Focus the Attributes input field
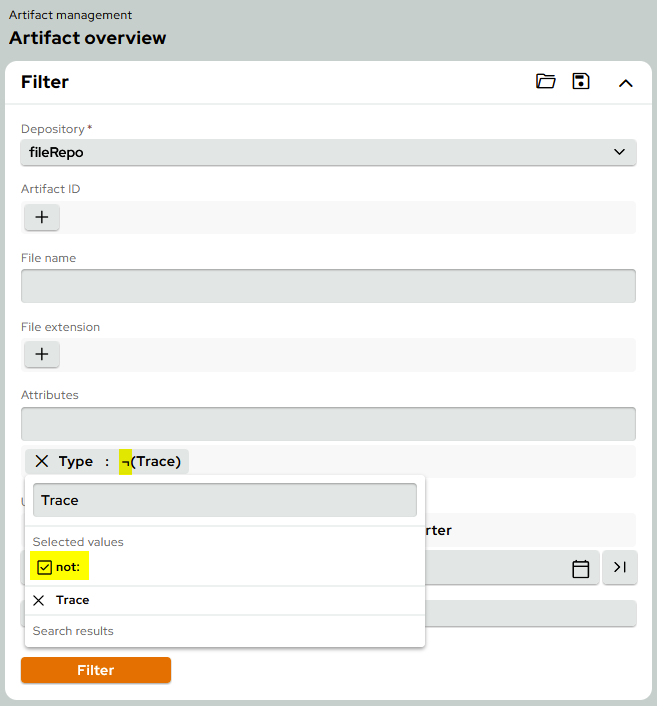 click(328, 424)
